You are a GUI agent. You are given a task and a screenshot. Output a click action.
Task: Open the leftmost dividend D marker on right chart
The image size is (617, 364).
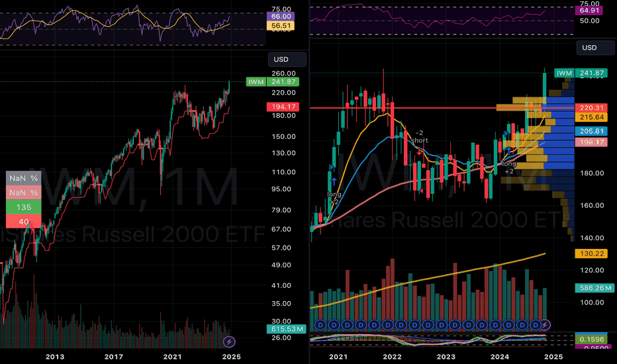(320, 325)
